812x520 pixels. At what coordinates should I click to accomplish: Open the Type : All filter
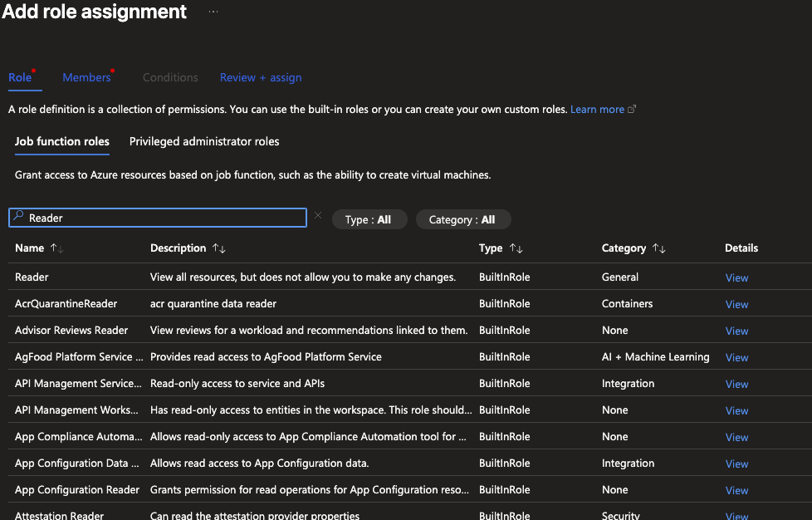click(369, 219)
